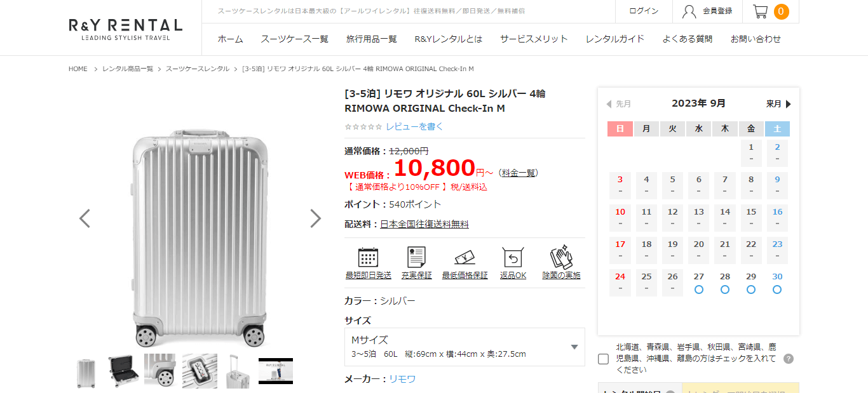The image size is (868, 393).
Task: Select the open suitcase interior thumbnail
Action: tap(124, 371)
